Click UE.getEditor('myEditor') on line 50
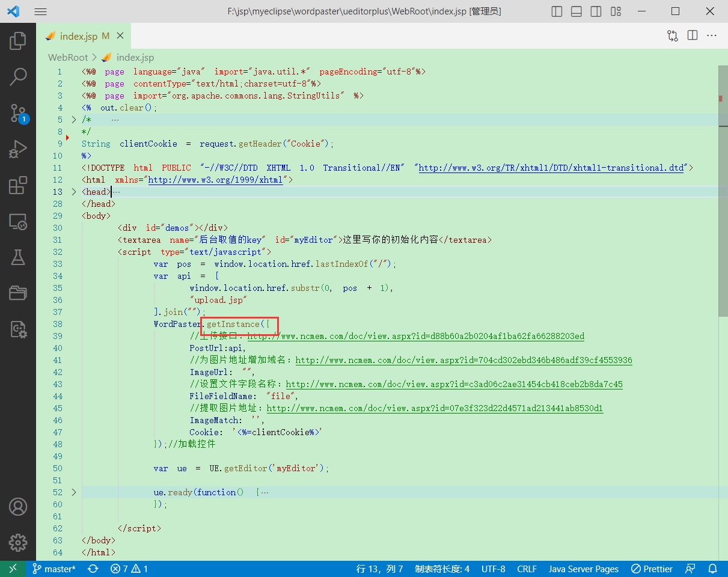 point(266,468)
